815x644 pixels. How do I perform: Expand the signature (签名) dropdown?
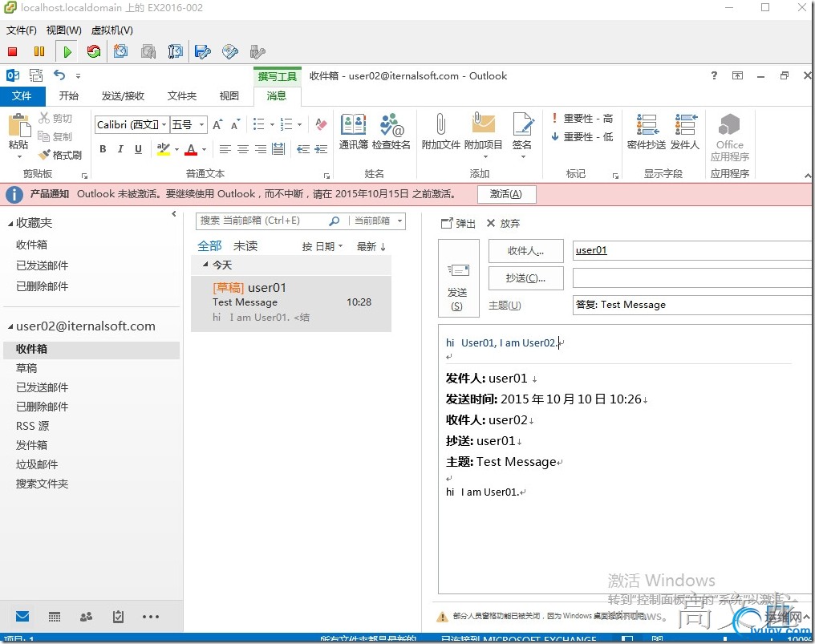tap(523, 156)
